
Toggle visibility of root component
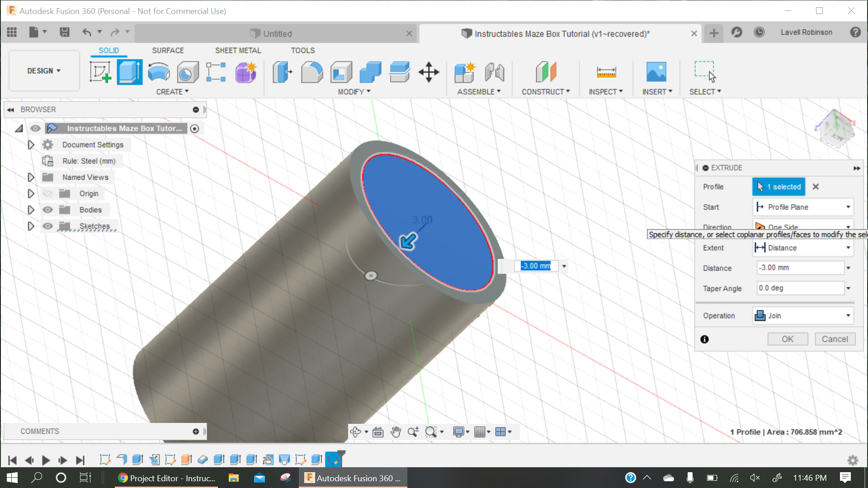pos(35,128)
